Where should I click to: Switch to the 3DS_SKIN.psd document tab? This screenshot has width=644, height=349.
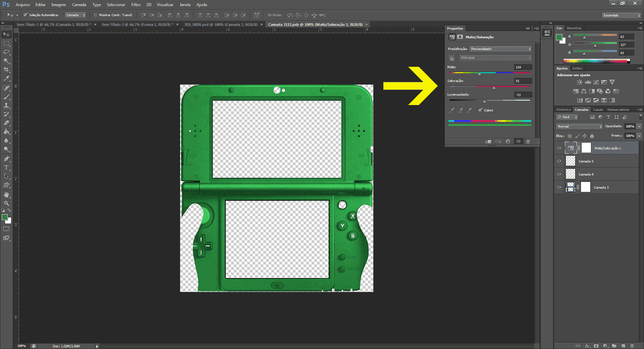tap(221, 24)
